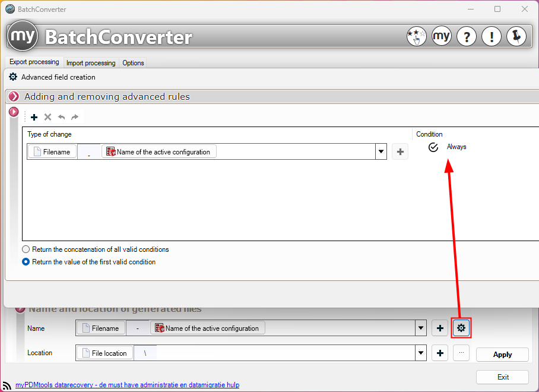Click the Apply button
This screenshot has height=392, width=539.
502,354
